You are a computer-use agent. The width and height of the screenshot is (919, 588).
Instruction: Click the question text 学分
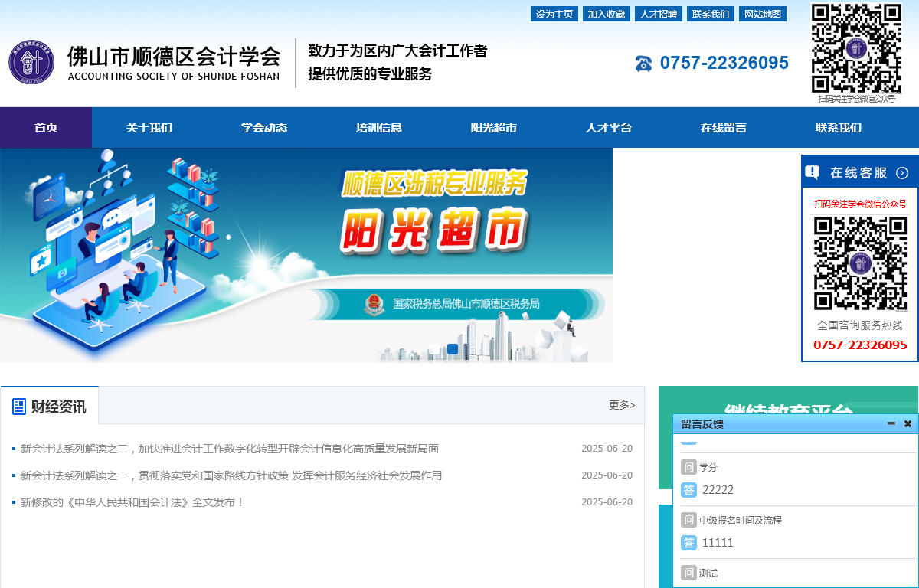tap(708, 467)
